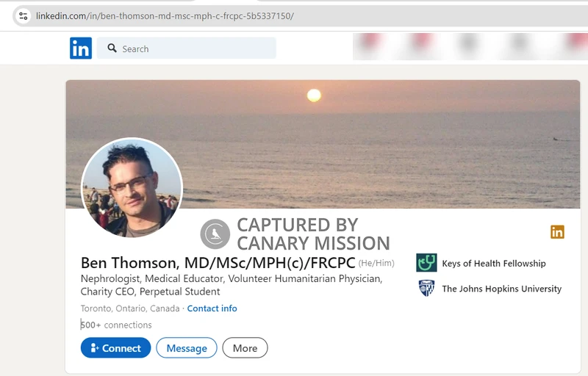Click the Canary Mission bird logo
The width and height of the screenshot is (588, 376).
pyautogui.click(x=215, y=234)
